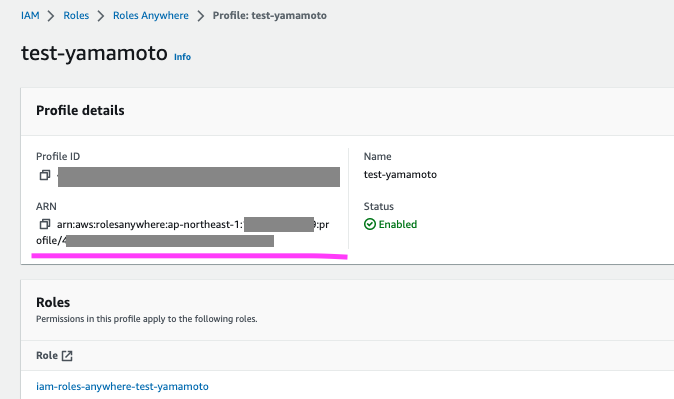Click the Role column header
The height and width of the screenshot is (399, 674).
47,356
